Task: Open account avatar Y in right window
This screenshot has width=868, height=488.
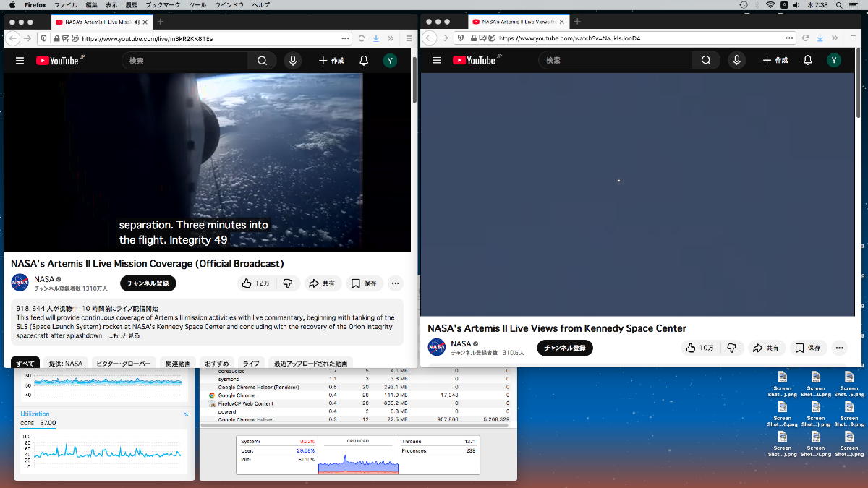Action: point(834,61)
